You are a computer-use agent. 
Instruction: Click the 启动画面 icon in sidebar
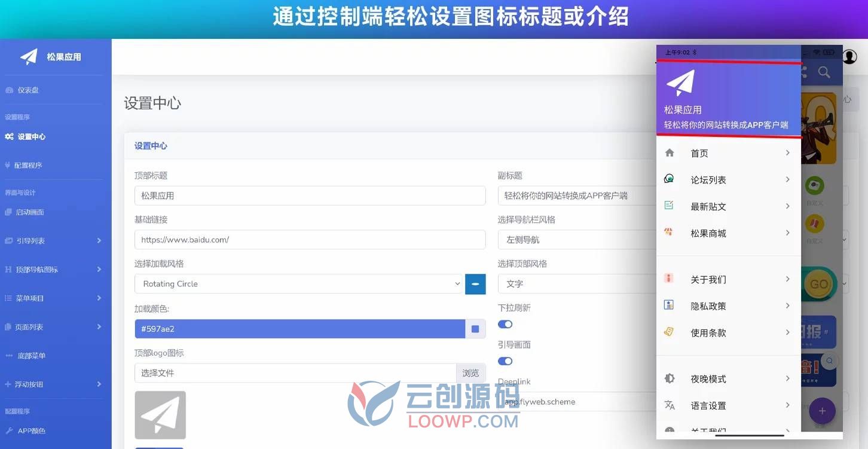point(8,212)
